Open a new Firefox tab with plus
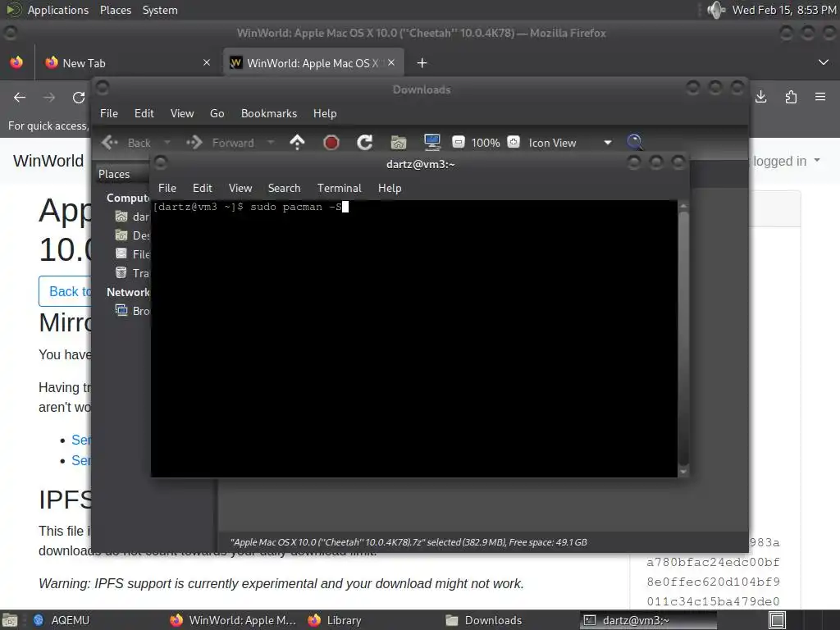This screenshot has width=840, height=630. [x=422, y=63]
